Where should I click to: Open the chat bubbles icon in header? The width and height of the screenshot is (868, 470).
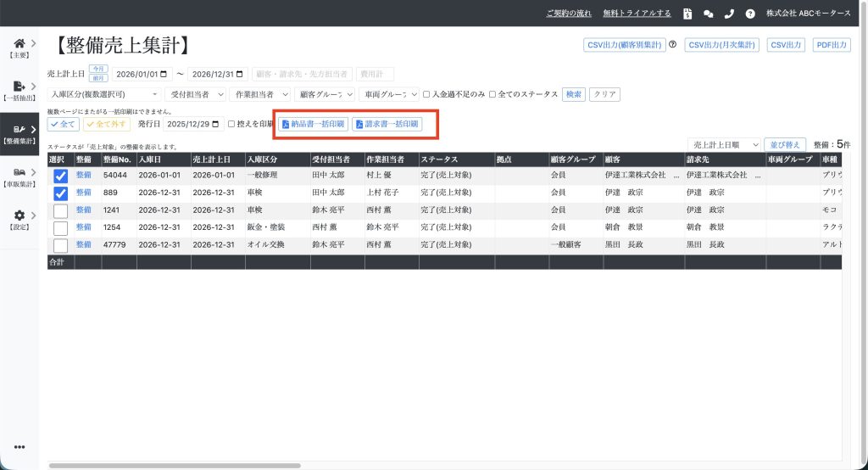click(x=709, y=14)
